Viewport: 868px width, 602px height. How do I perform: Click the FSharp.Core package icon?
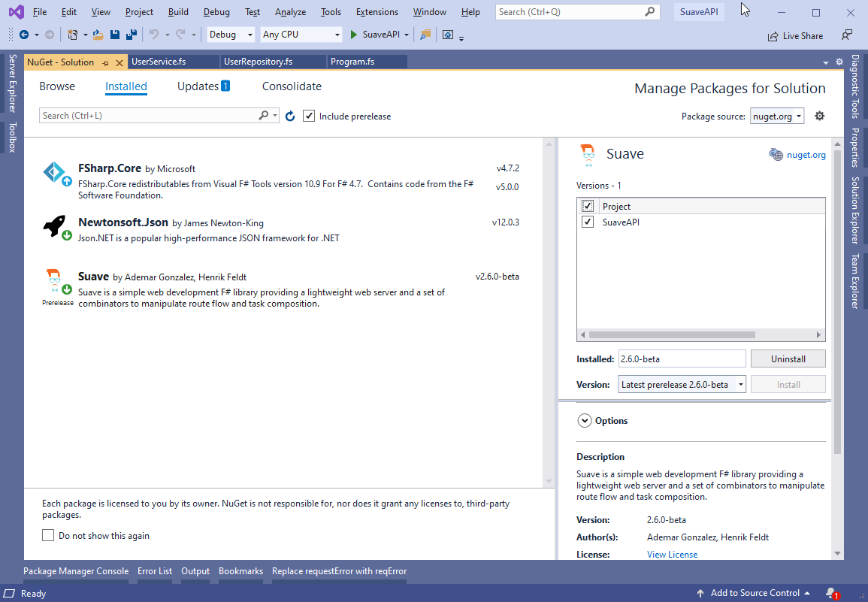pos(56,173)
